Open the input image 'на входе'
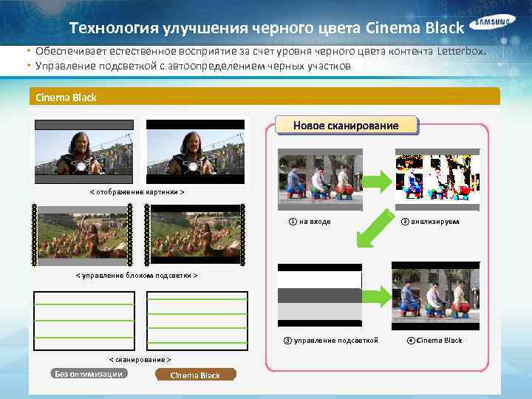This screenshot has width=532, height=399. click(320, 180)
